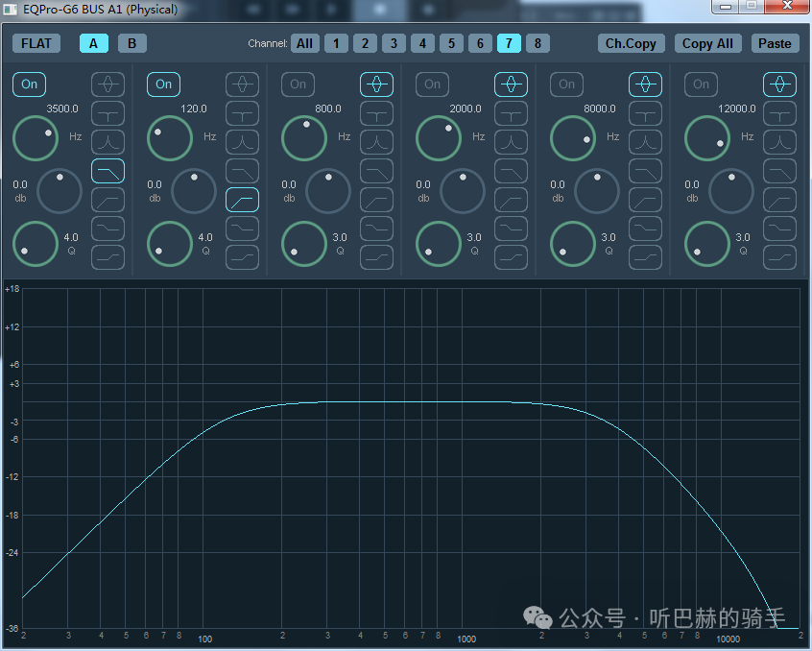812x651 pixels.
Task: Choose notch filter for the 800 Hz band
Action: (376, 113)
